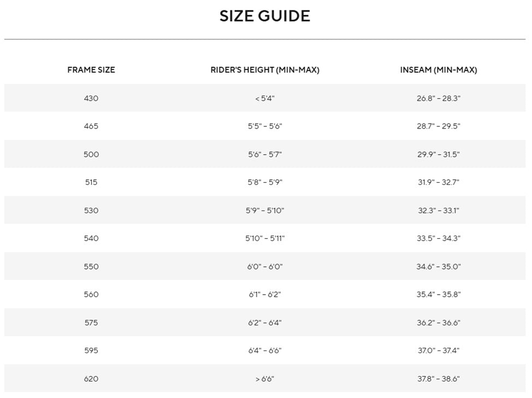Screen dimensions: 532x398
Task: Click frame size 465 cell
Action: pyautogui.click(x=91, y=126)
